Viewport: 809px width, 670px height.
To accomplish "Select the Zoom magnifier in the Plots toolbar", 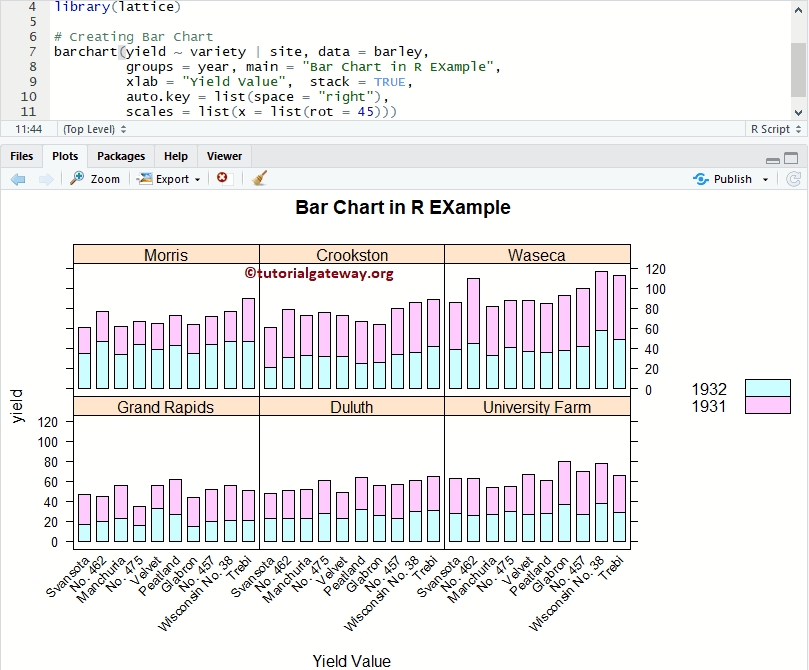I will [x=93, y=178].
